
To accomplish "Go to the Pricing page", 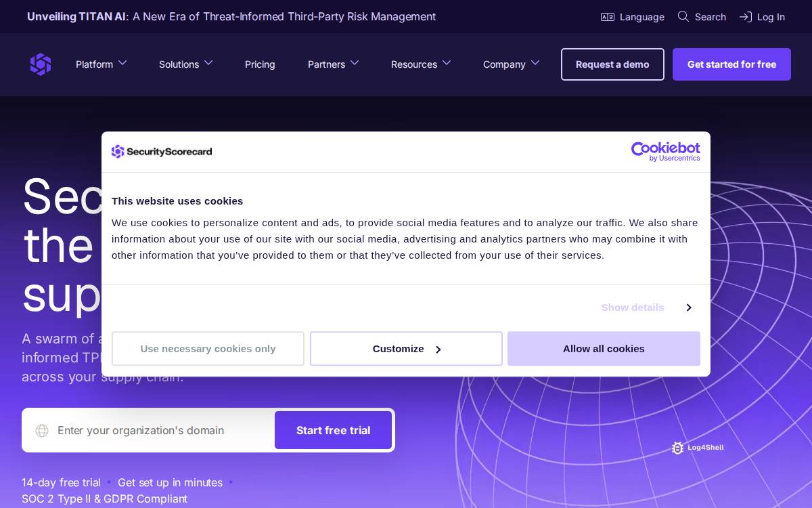I will 260,64.
